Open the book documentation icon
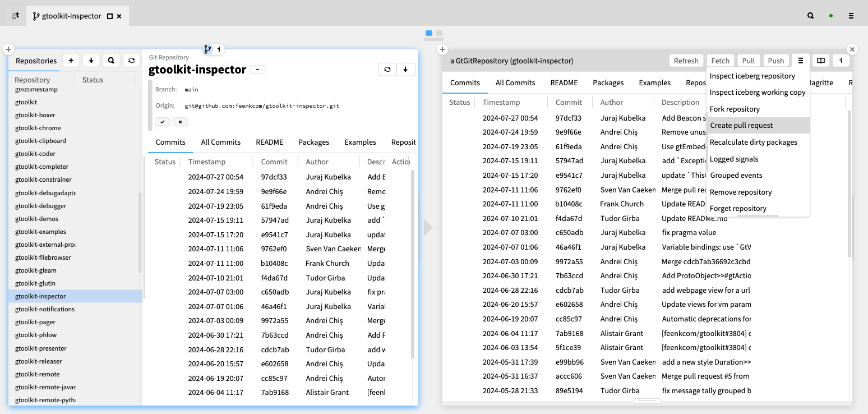Screen dimensions: 868x414 click(x=821, y=61)
